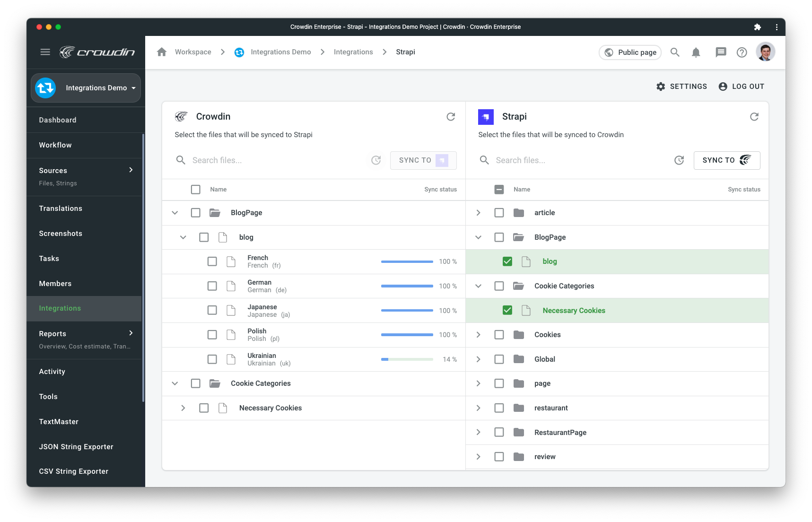Screen dimensions: 812x522
Task: Uncheck the Necessary Cookies Strapi checkbox
Action: coord(507,310)
